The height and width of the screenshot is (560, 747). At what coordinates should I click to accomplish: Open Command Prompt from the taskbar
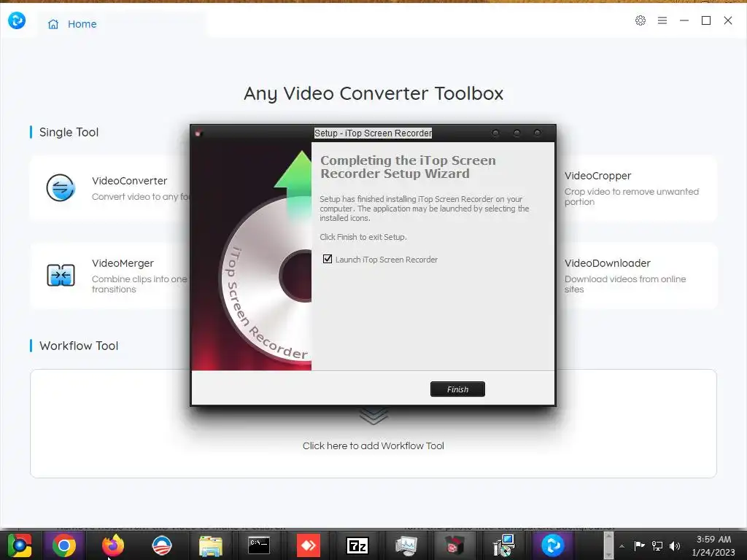259,545
